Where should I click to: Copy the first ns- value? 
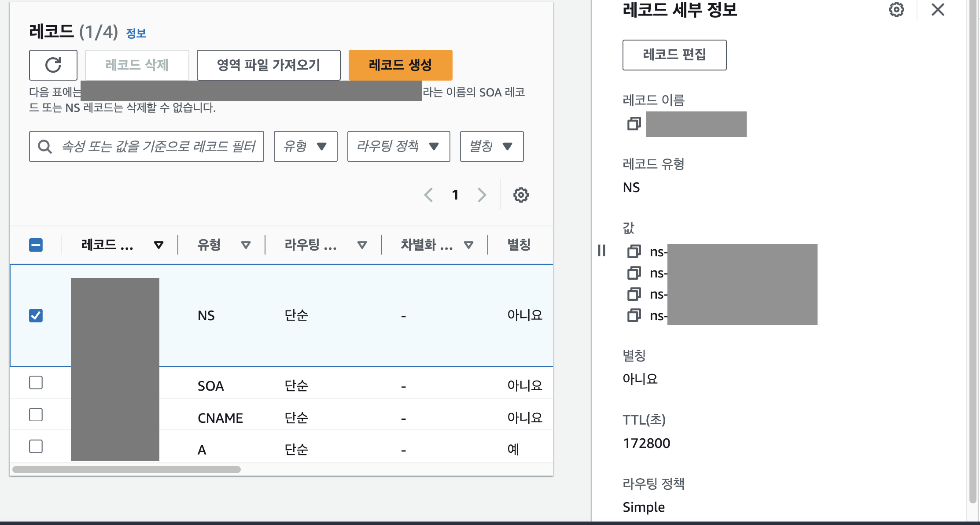click(634, 251)
